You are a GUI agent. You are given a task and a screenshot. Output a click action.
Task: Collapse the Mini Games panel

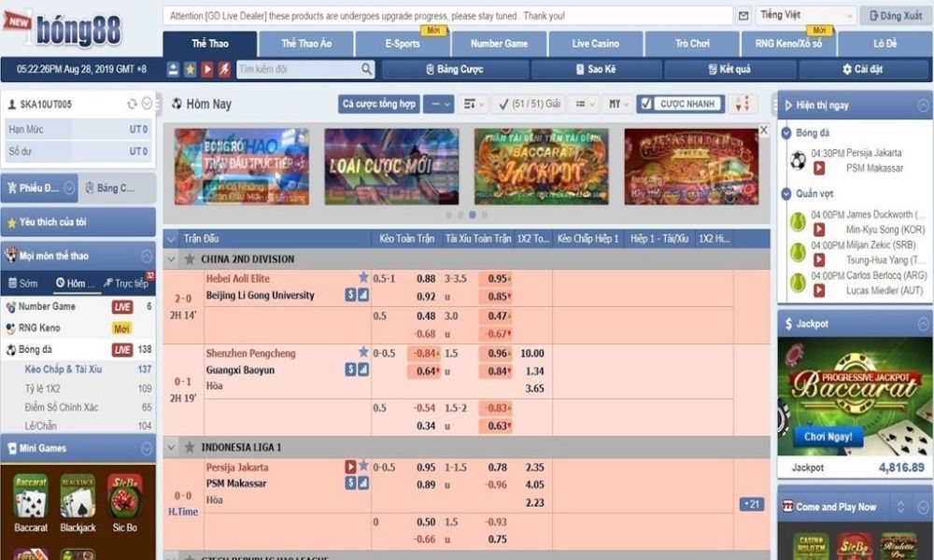(x=147, y=448)
